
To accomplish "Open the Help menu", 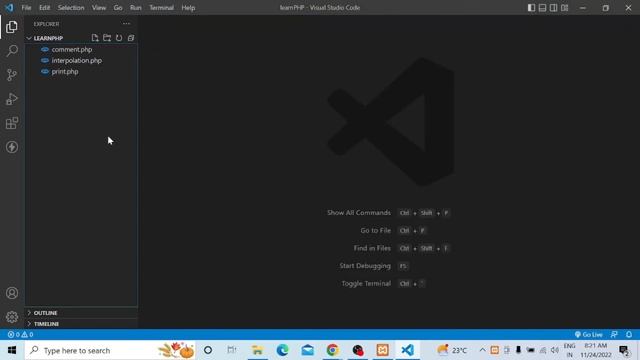I will click(x=188, y=8).
